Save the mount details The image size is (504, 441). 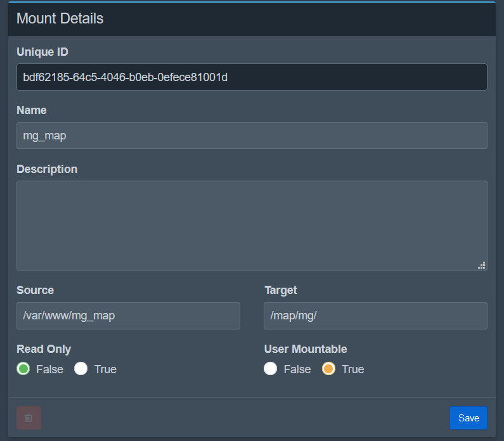(468, 418)
